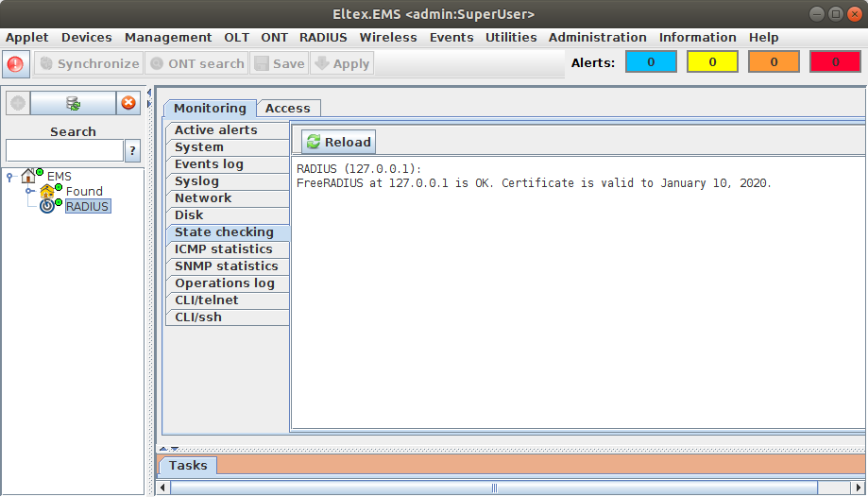This screenshot has height=497, width=868.
Task: Click the Save toolbar button
Action: [280, 63]
